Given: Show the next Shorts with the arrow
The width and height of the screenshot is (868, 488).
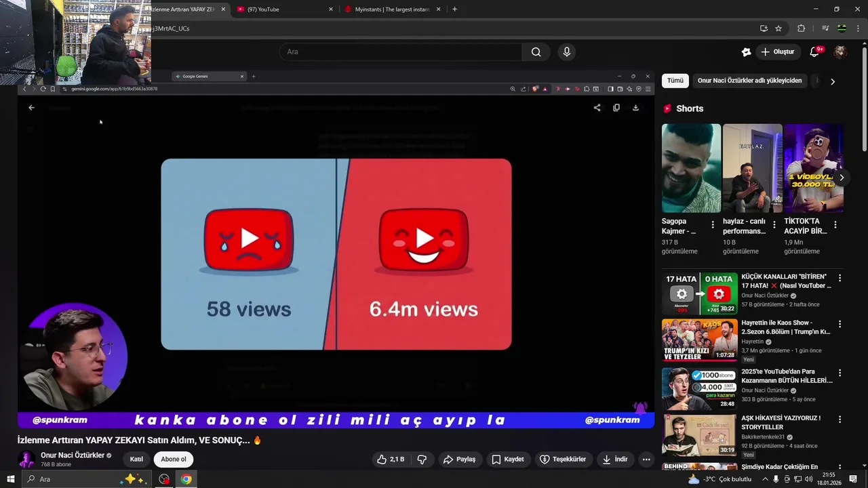Looking at the screenshot, I should 842,178.
